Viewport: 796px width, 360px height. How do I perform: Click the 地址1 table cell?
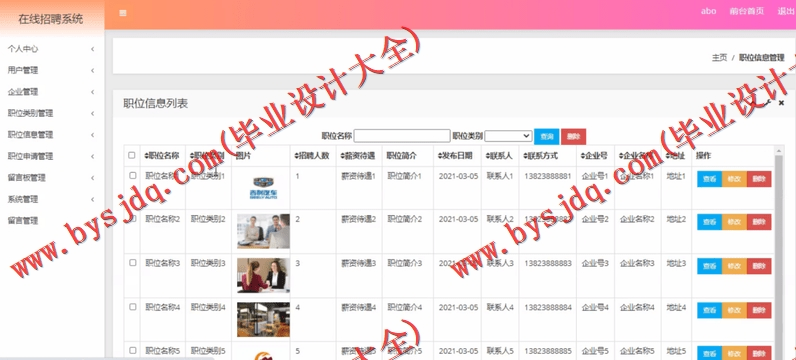click(676, 176)
